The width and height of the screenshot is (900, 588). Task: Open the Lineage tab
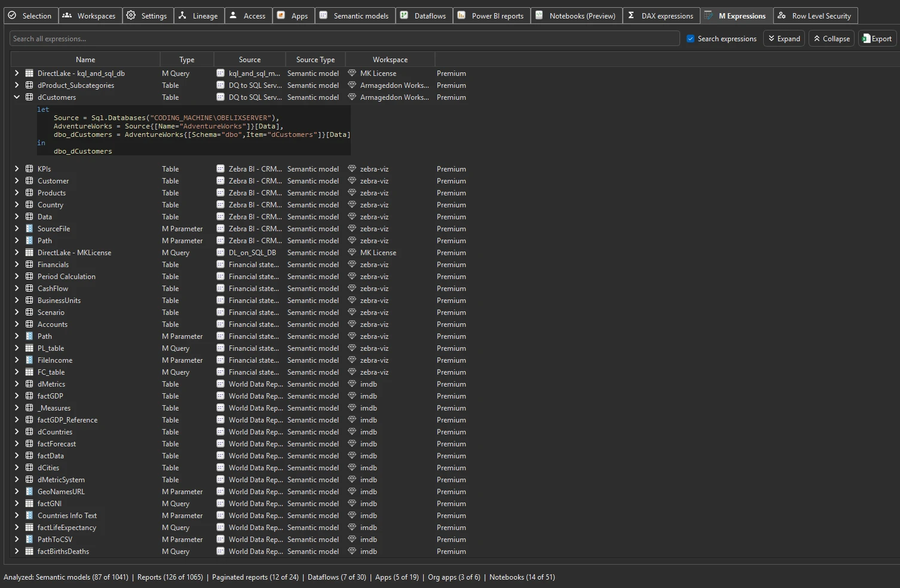click(199, 16)
